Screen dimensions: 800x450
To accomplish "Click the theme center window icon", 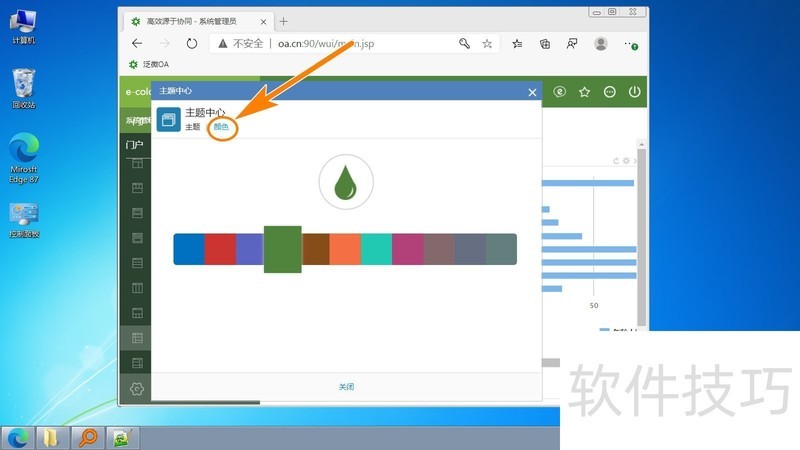I will [168, 119].
